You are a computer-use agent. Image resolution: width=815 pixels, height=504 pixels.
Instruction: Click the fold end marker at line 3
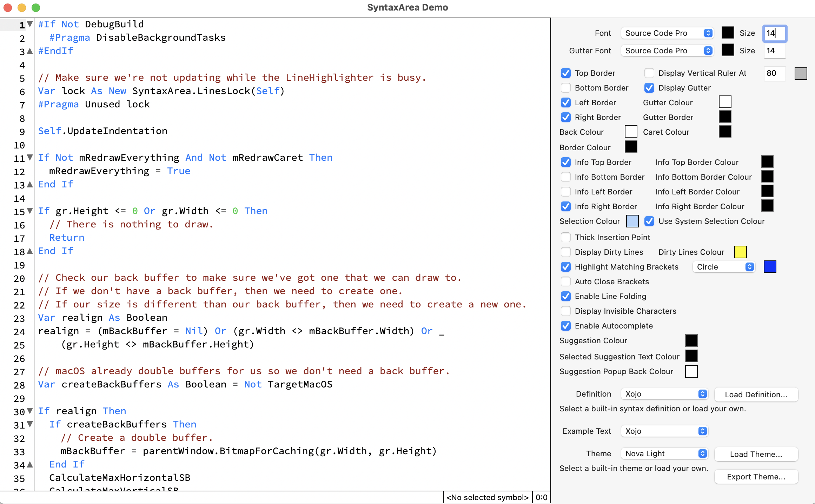coord(30,51)
